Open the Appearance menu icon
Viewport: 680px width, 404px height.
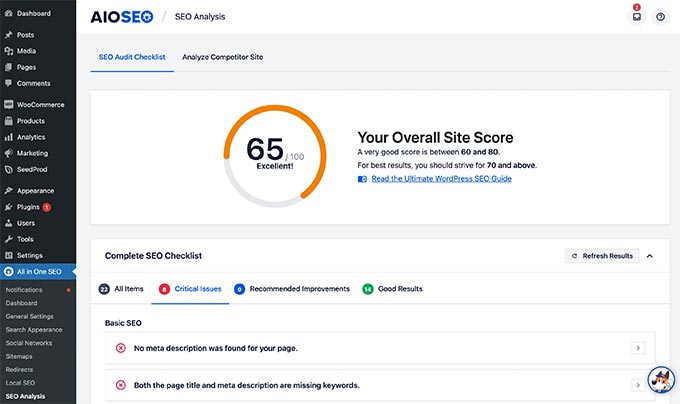pos(8,190)
